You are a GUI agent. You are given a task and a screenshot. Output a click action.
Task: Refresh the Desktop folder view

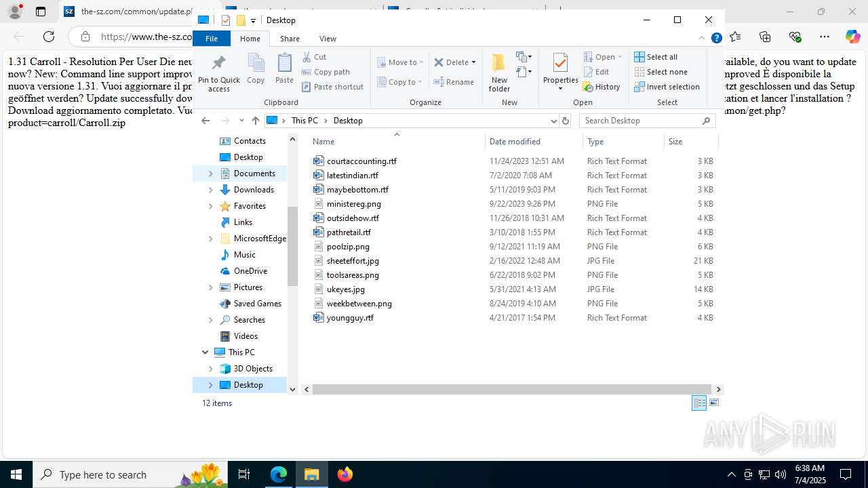[x=566, y=121]
